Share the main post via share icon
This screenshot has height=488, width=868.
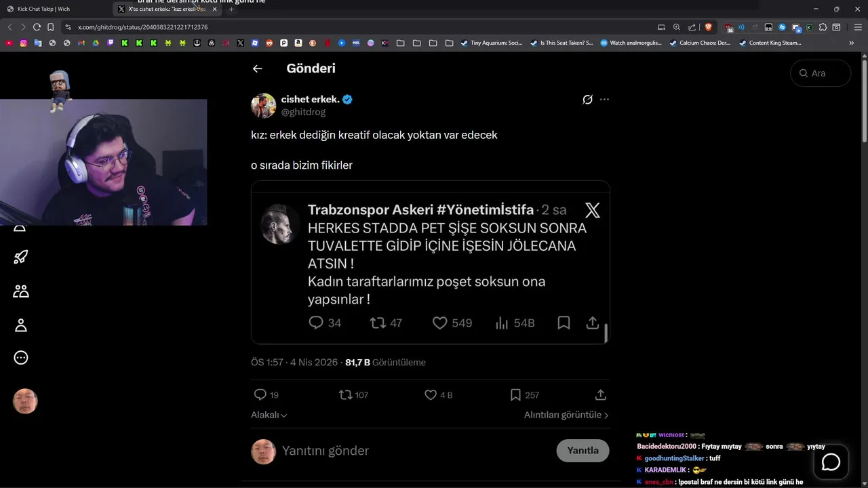coord(600,394)
